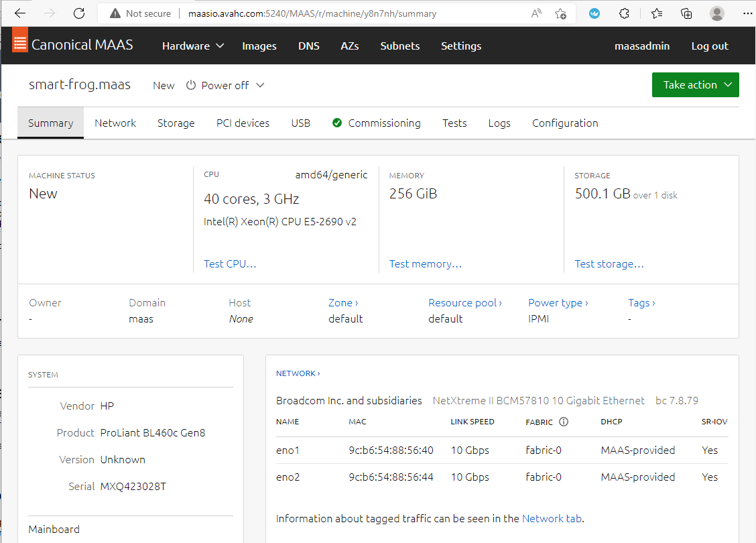Add page to favorites star icon

[560, 13]
